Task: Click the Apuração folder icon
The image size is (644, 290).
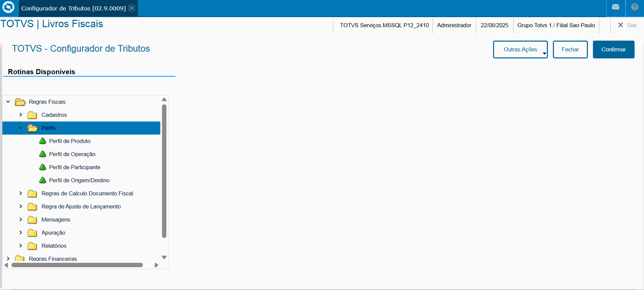Action: [32, 233]
